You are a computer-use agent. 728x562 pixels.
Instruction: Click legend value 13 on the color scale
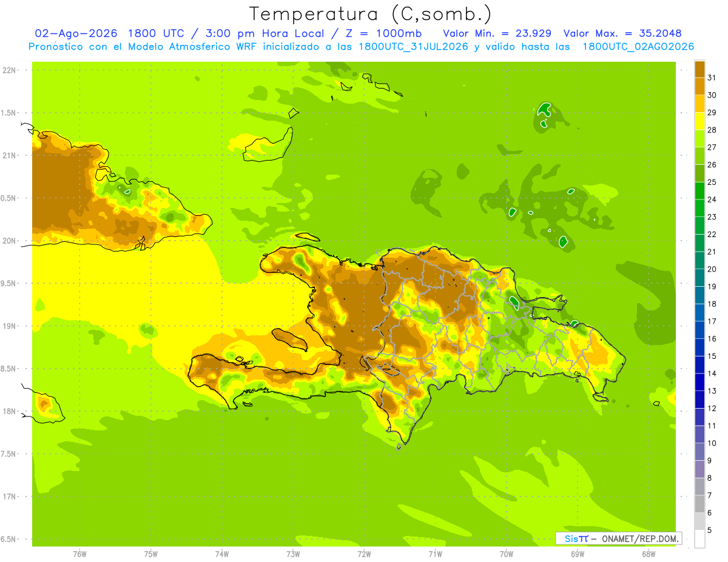click(712, 391)
